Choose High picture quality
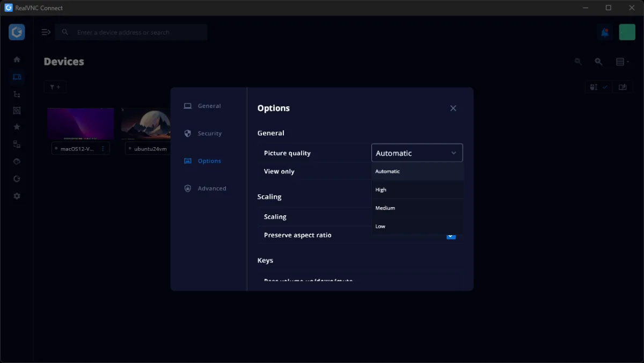The image size is (644, 363). click(x=418, y=190)
